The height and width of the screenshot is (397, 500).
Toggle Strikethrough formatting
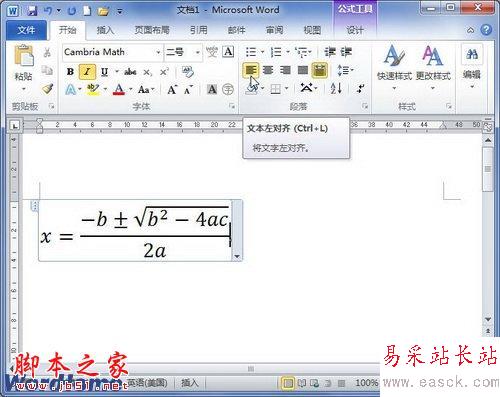coord(130,72)
